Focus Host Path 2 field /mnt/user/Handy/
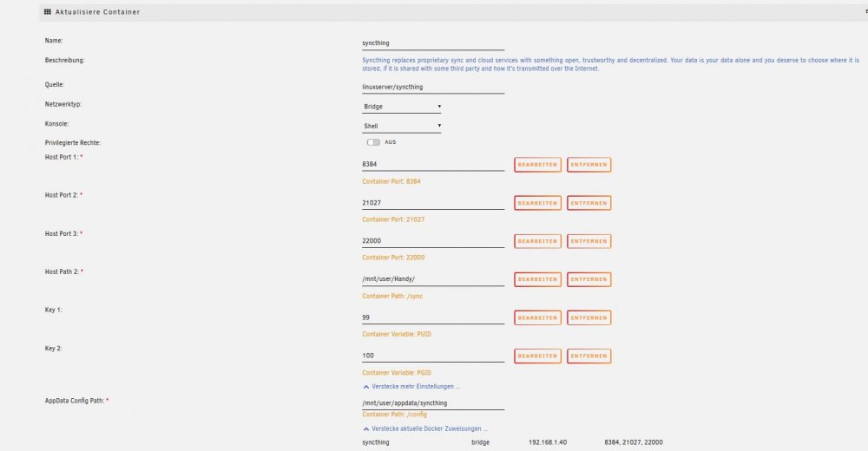The height and width of the screenshot is (451, 868). click(x=433, y=279)
